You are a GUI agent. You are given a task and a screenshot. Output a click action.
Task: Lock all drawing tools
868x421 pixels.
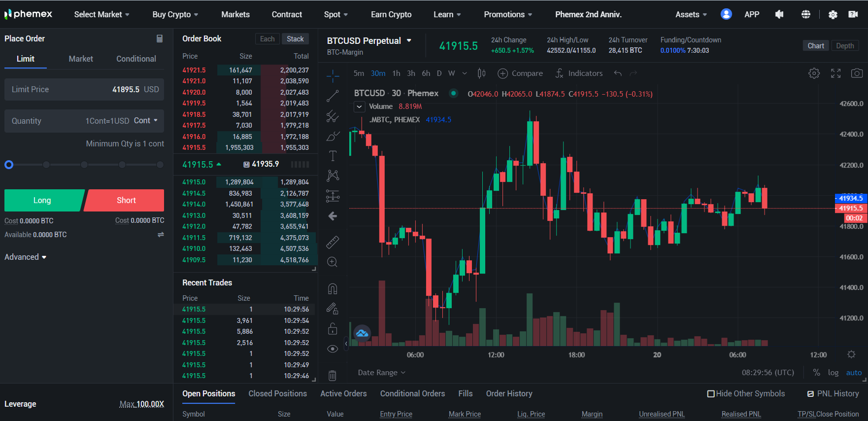(x=333, y=328)
